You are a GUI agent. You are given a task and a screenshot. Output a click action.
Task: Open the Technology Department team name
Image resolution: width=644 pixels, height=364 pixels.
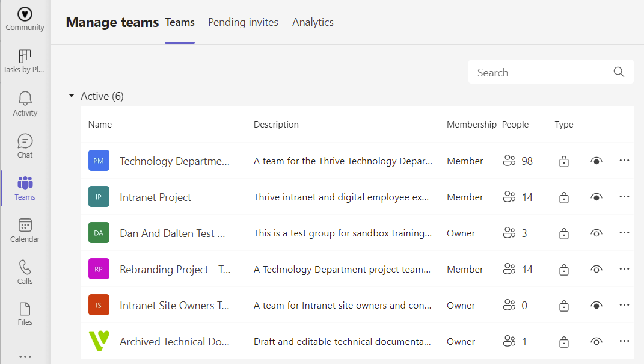click(x=174, y=161)
